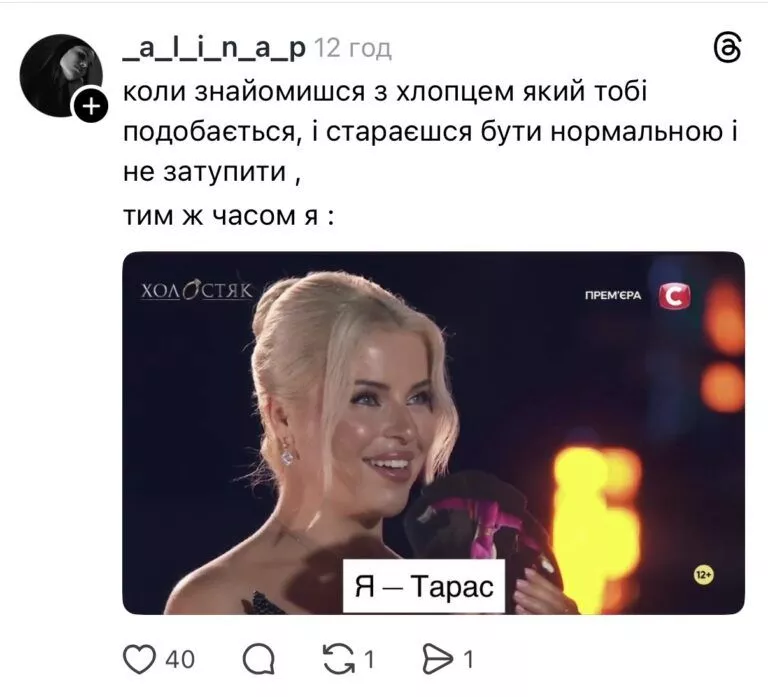This screenshot has width=768, height=697.
Task: Open the attached Холостяк screenshot image
Action: pyautogui.click(x=433, y=433)
